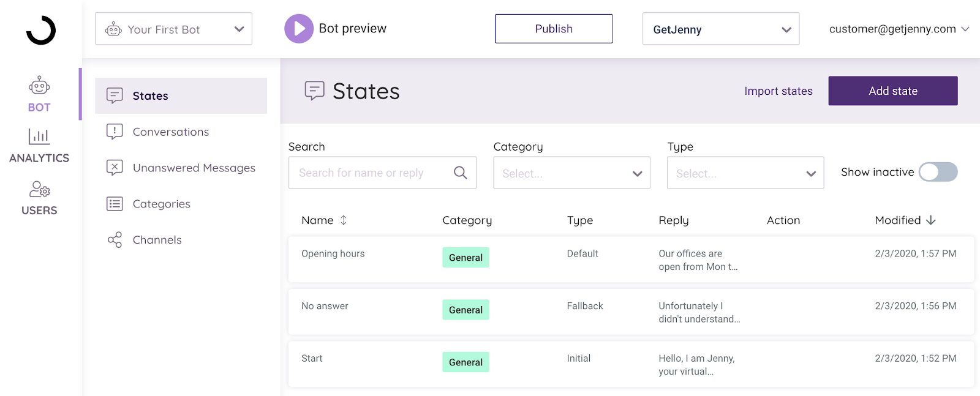Sort states by Name column arrows
Image resolution: width=980 pixels, height=396 pixels.
pos(344,220)
